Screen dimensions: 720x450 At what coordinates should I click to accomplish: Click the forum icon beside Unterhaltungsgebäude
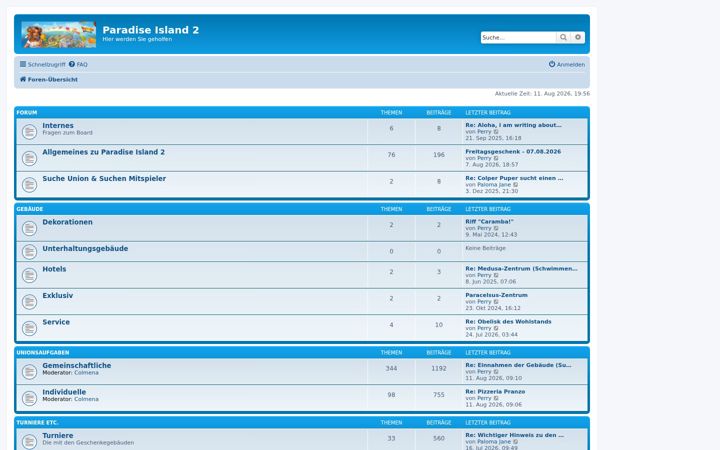click(x=29, y=252)
